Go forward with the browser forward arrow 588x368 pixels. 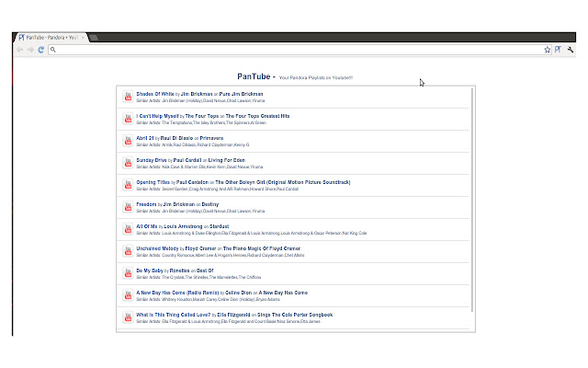click(30, 50)
